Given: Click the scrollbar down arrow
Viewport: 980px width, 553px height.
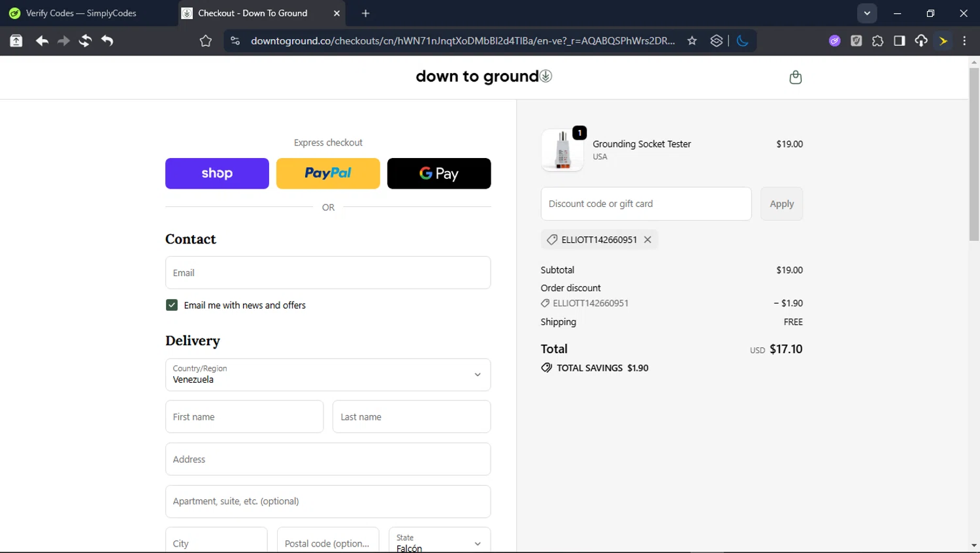Looking at the screenshot, I should point(973,545).
